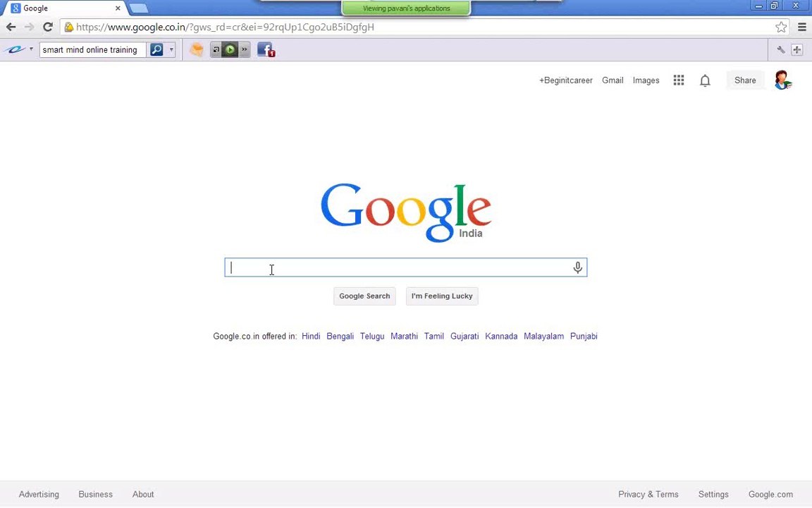Click the Google Search button
This screenshot has width=812, height=508.
pos(364,296)
